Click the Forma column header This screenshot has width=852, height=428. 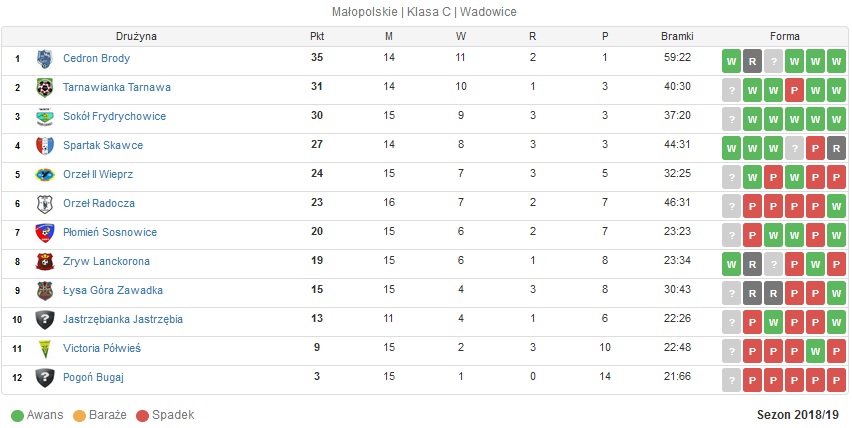point(785,36)
